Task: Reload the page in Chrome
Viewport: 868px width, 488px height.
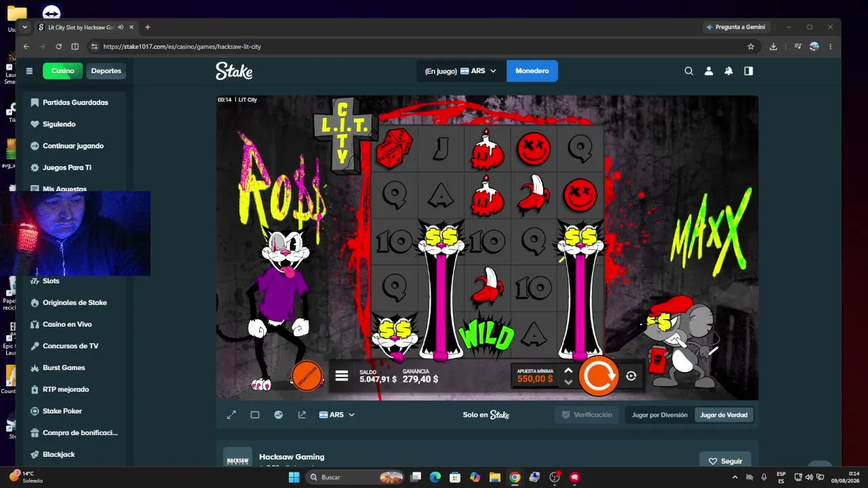Action: (x=58, y=47)
